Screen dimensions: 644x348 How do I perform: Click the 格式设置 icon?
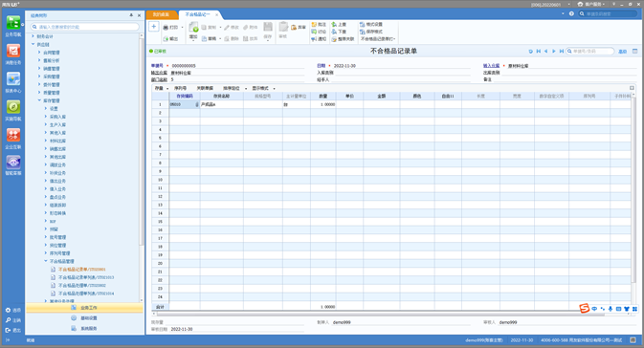363,25
